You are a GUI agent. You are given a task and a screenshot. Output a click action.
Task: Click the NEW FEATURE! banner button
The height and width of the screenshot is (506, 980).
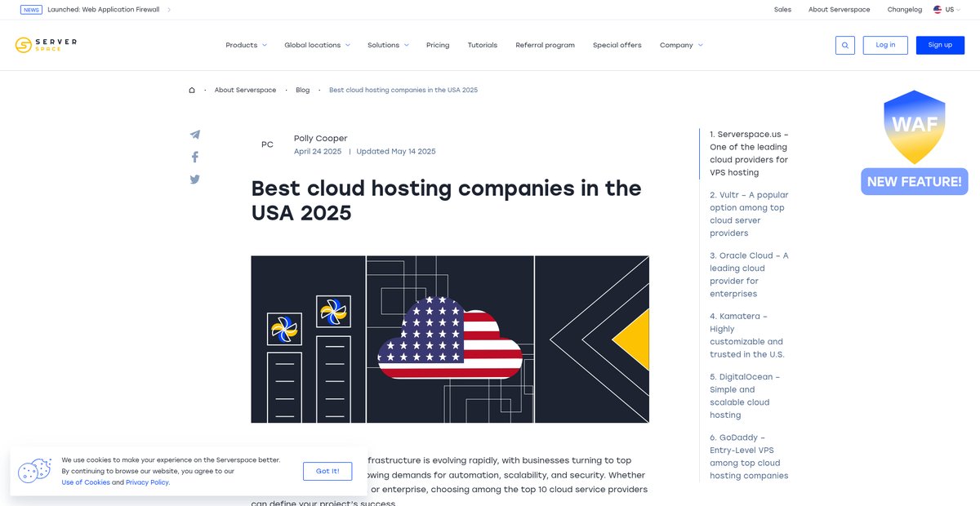tap(914, 181)
